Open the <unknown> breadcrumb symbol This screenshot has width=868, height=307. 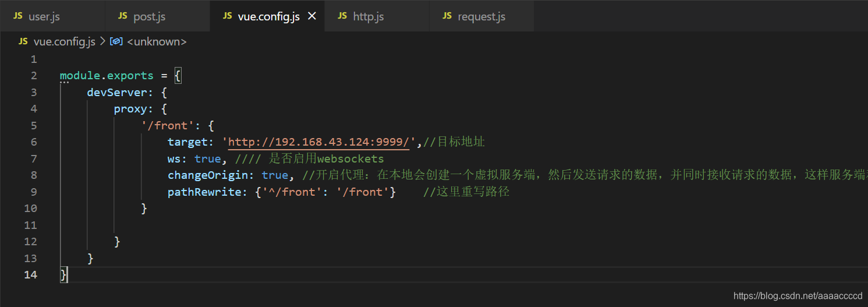[157, 41]
